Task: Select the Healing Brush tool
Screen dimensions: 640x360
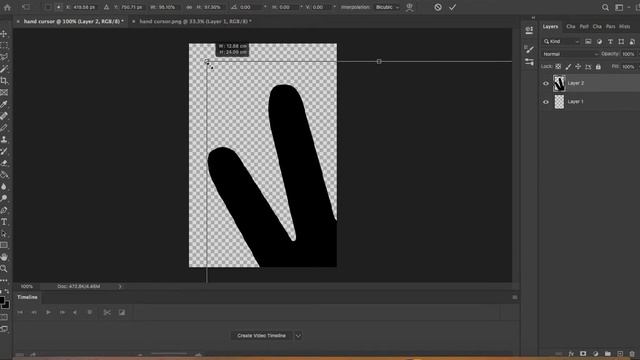Action: [x=4, y=116]
